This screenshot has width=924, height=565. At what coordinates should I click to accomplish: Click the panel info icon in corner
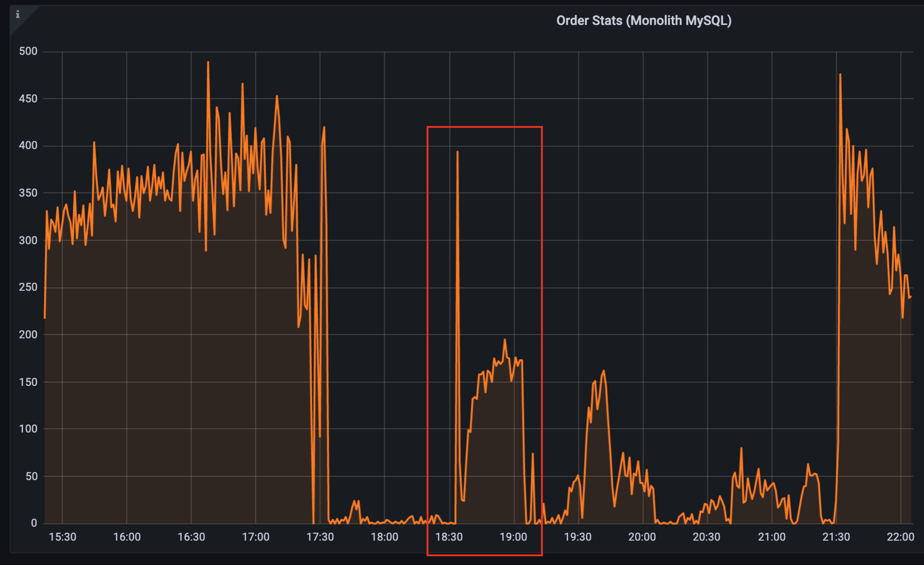(17, 14)
